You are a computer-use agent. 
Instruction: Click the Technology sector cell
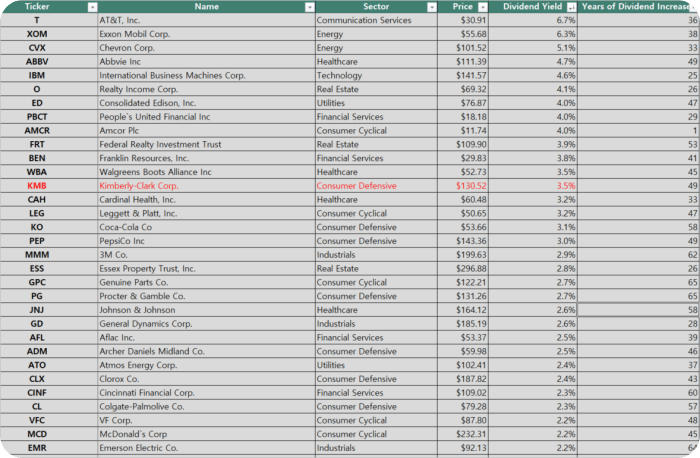pos(376,75)
